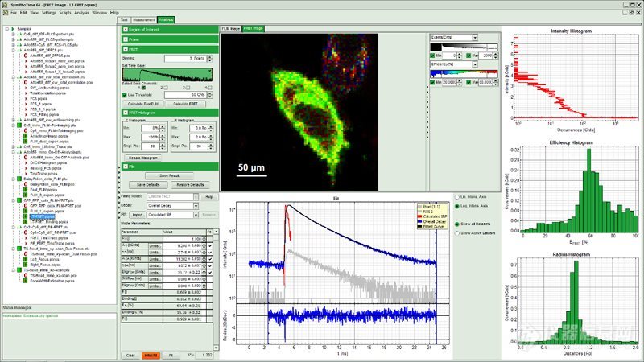This screenshot has width=644, height=362.
Task: Toggle the Use Threshold checkbox
Action: 125,95
